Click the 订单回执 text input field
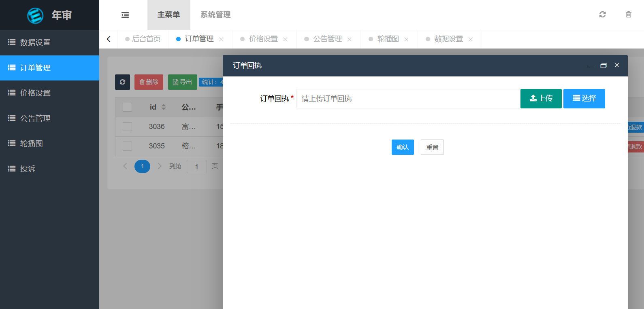 coord(408,99)
